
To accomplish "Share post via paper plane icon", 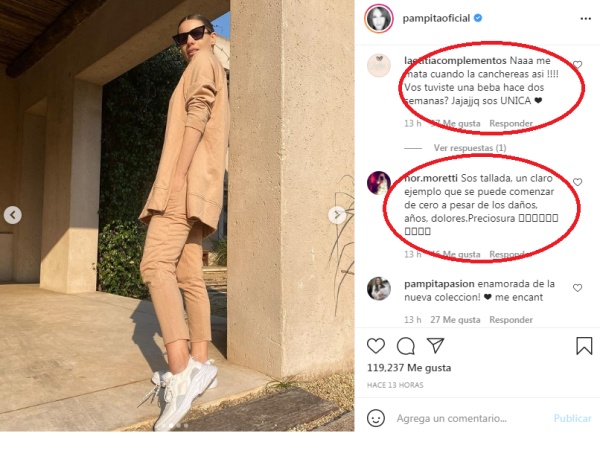I will (435, 346).
